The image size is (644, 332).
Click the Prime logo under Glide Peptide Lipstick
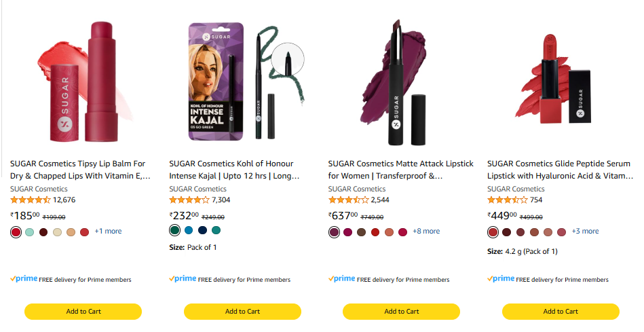coord(501,279)
